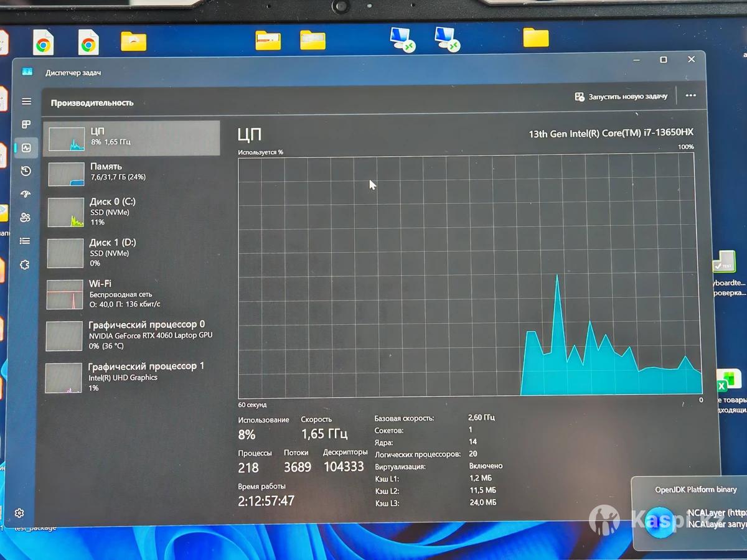Select the Память performance item
This screenshot has width=747, height=560.
pos(131,172)
